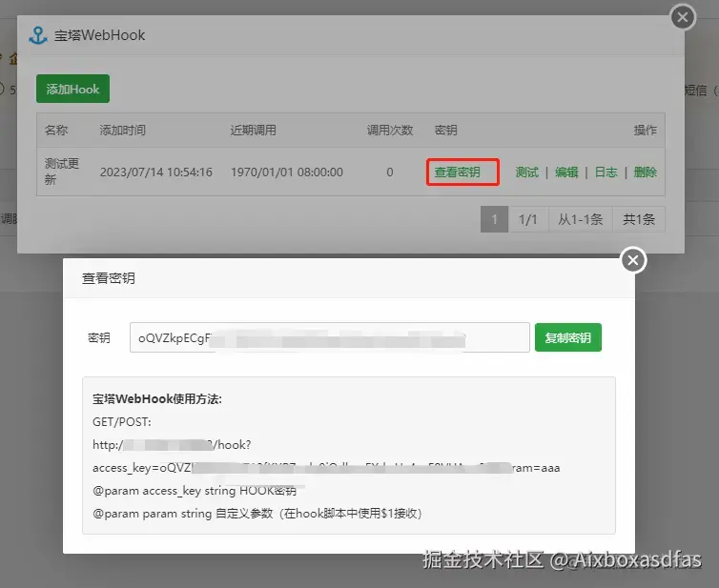Click the 密钥 column header
The height and width of the screenshot is (588, 719).
point(445,131)
